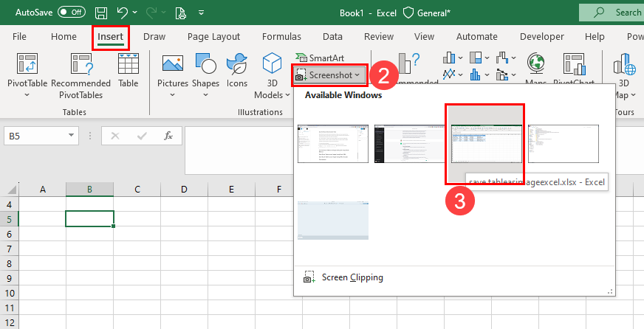Switch to the Draw tab

[x=154, y=36]
